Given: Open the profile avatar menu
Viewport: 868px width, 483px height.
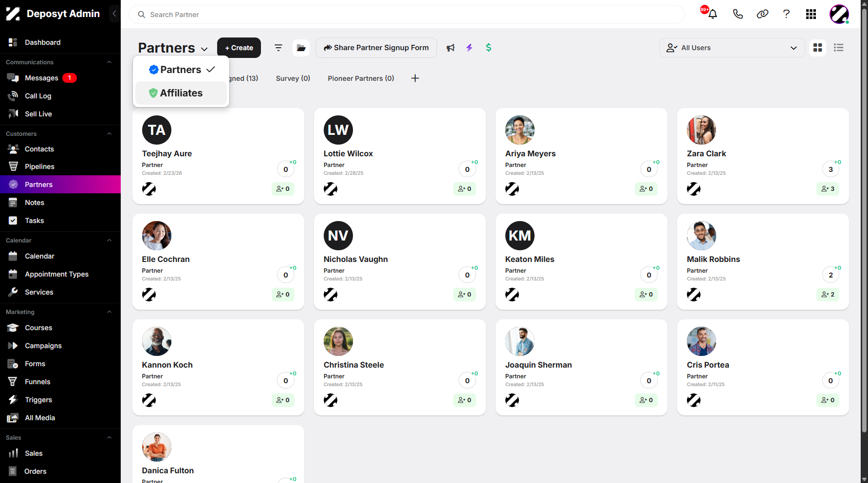Looking at the screenshot, I should pyautogui.click(x=839, y=14).
